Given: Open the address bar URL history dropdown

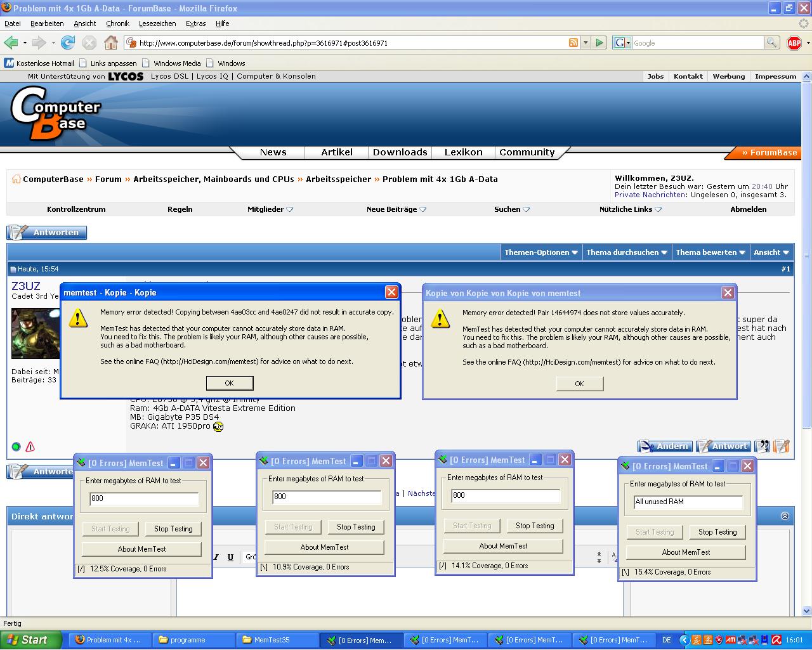Looking at the screenshot, I should tap(586, 42).
